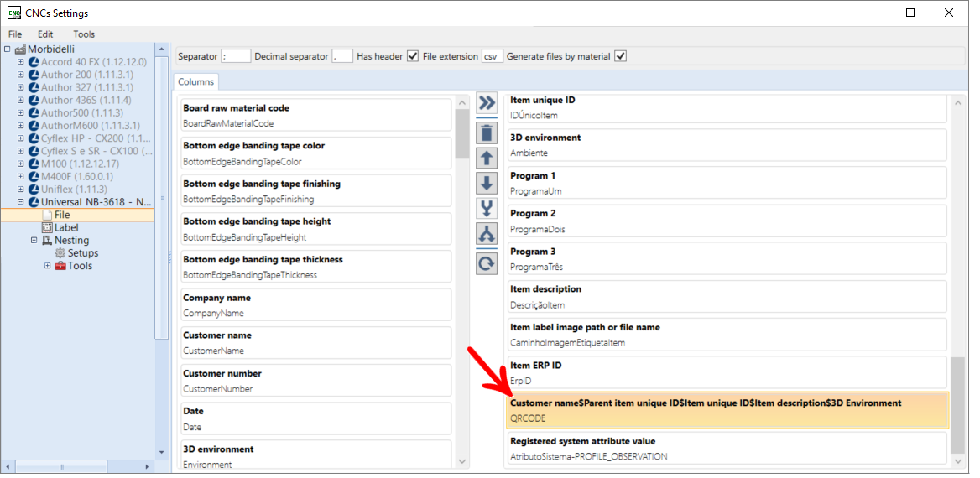Select Date available column
The width and height of the screenshot is (980, 478).
(x=315, y=418)
